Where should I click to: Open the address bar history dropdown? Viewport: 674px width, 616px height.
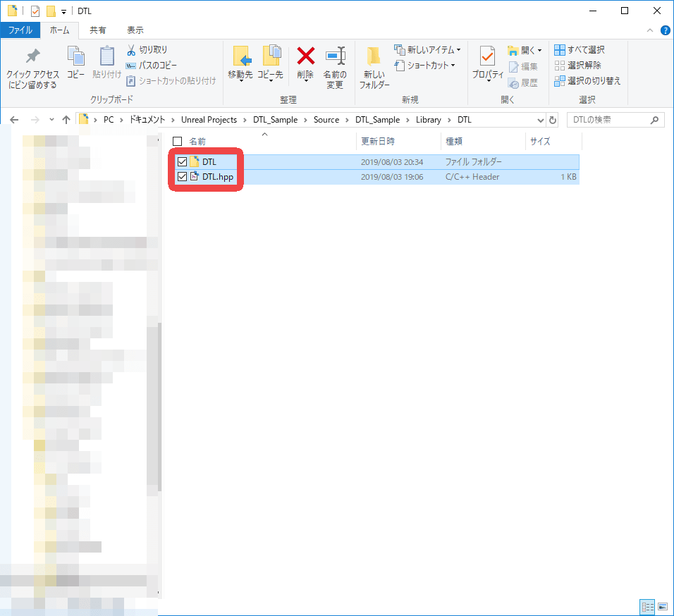(x=541, y=120)
